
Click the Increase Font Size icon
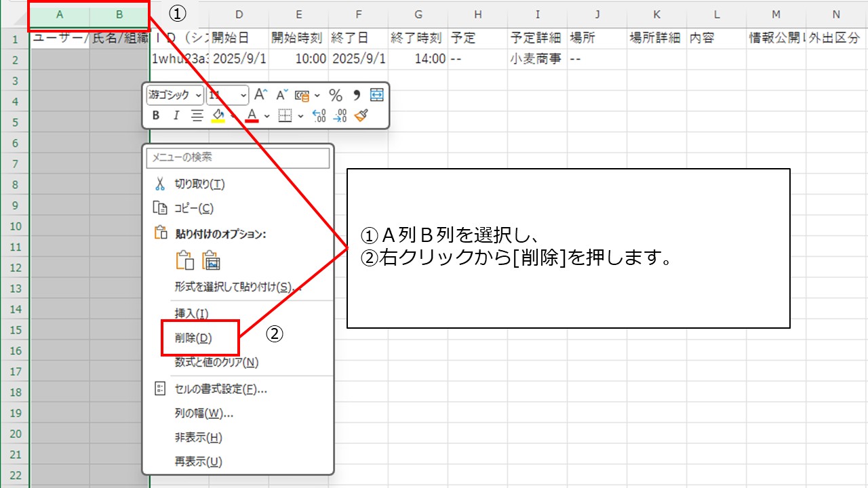[260, 96]
